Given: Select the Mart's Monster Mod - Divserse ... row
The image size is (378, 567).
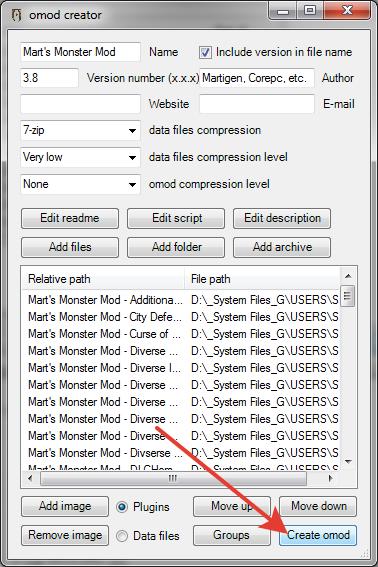Looking at the screenshot, I should (x=181, y=453).
